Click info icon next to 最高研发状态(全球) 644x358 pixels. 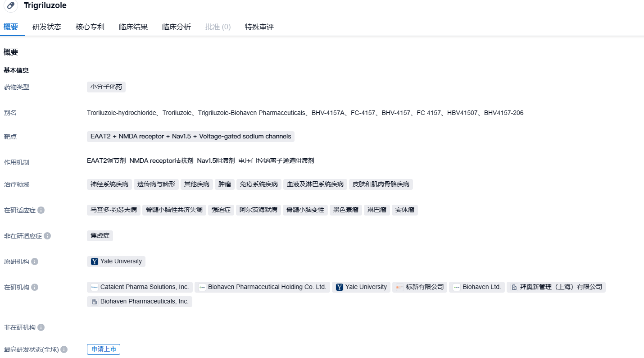(x=64, y=349)
